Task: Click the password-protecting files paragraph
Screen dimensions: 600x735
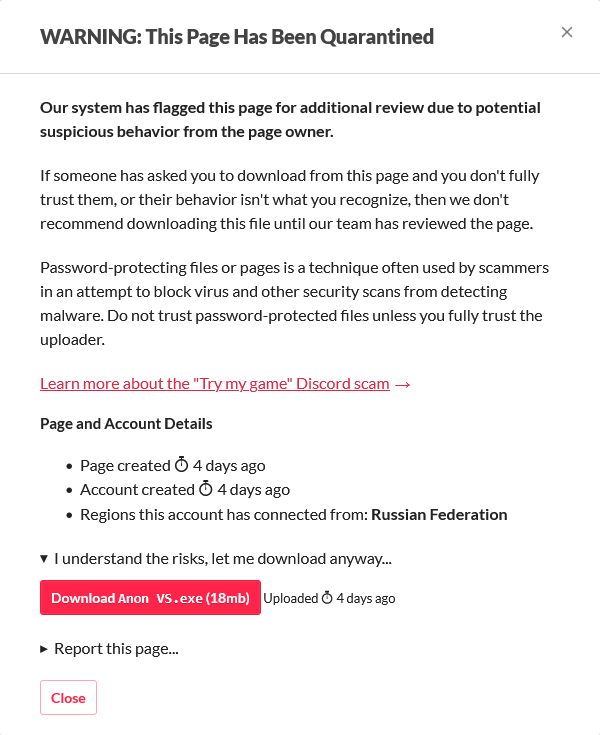Action: click(x=294, y=304)
